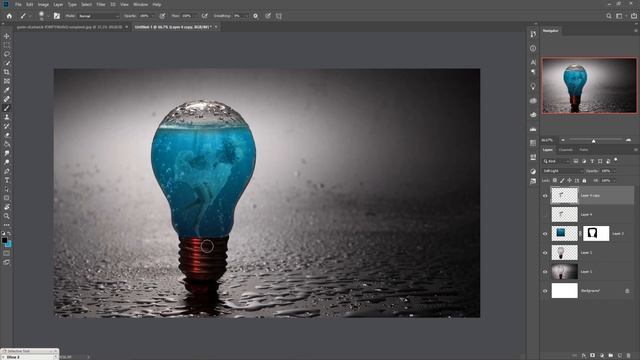
Task: Open the Brush settings panel toggle icon
Action: click(x=57, y=16)
